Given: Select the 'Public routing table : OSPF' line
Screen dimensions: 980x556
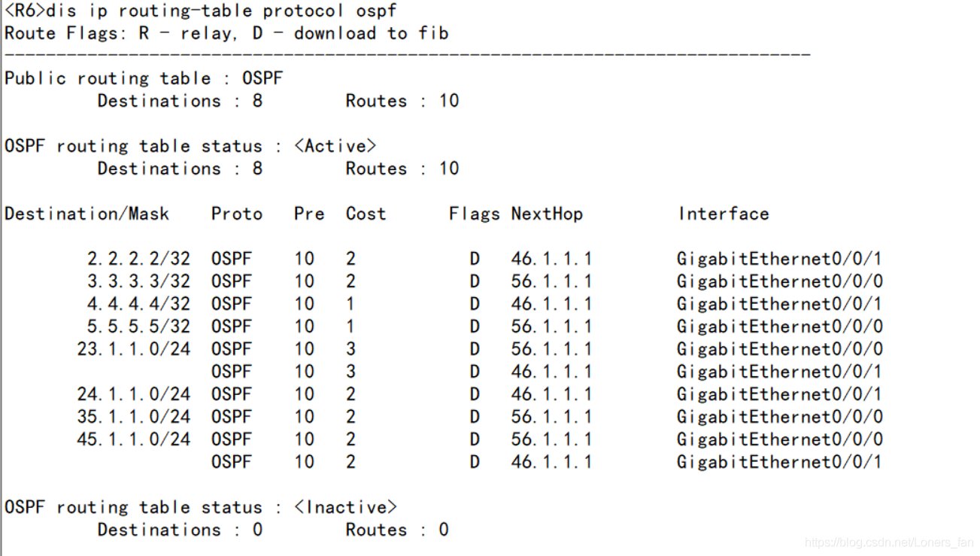Looking at the screenshot, I should tap(144, 78).
